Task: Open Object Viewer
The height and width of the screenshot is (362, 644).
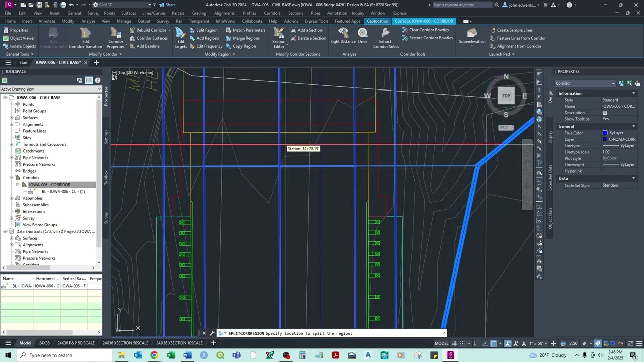Action: 19,38
